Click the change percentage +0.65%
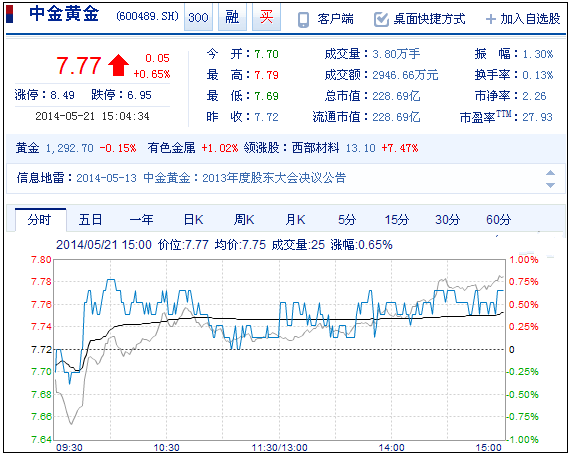This screenshot has width=570, height=455. (152, 74)
